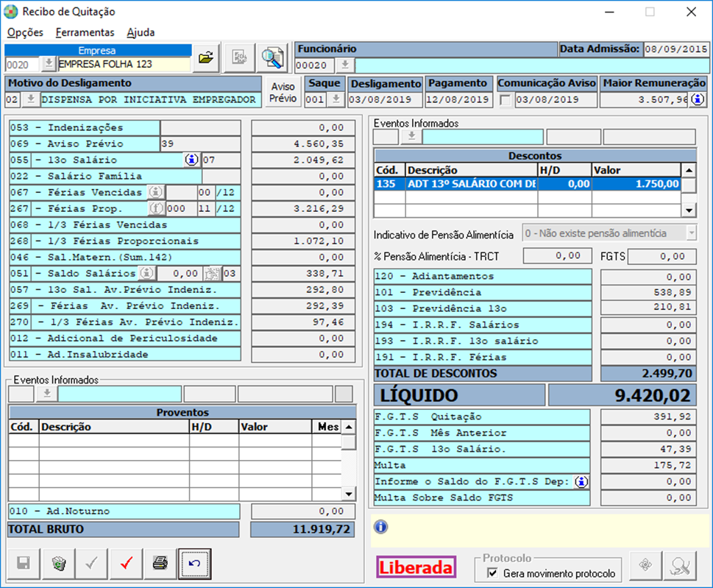
Task: Click Proventos table scroll up arrow
Action: 349,427
